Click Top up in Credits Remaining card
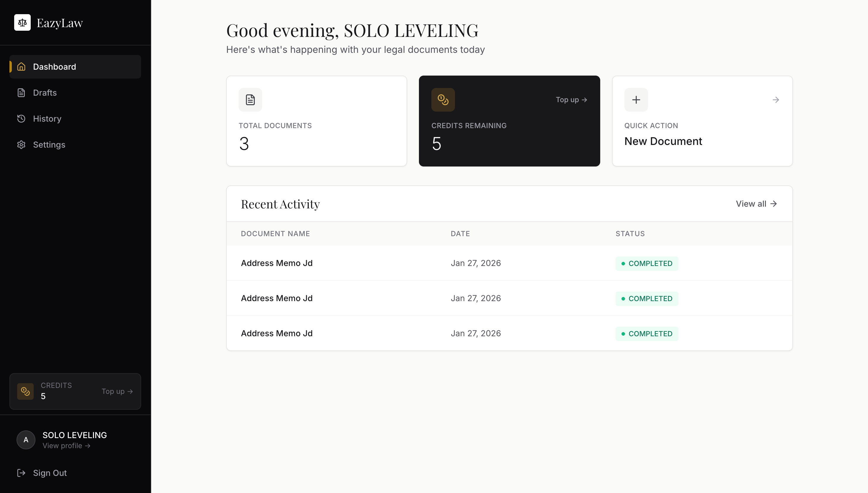The height and width of the screenshot is (493, 868). [x=571, y=100]
